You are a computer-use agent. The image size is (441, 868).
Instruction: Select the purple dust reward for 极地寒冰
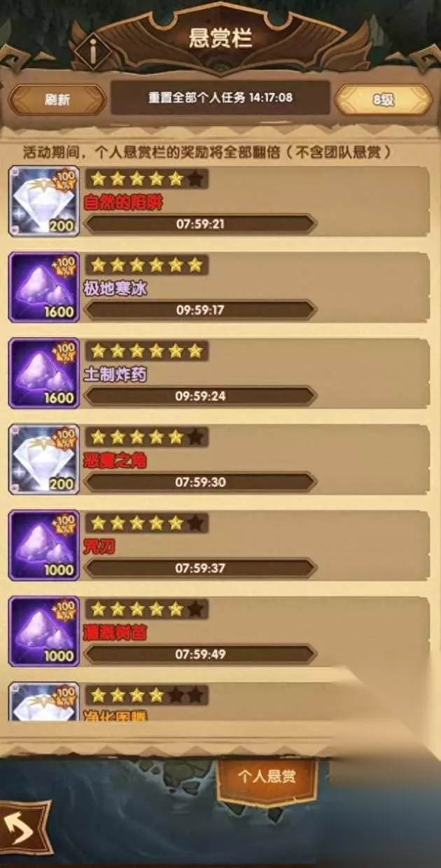43,288
